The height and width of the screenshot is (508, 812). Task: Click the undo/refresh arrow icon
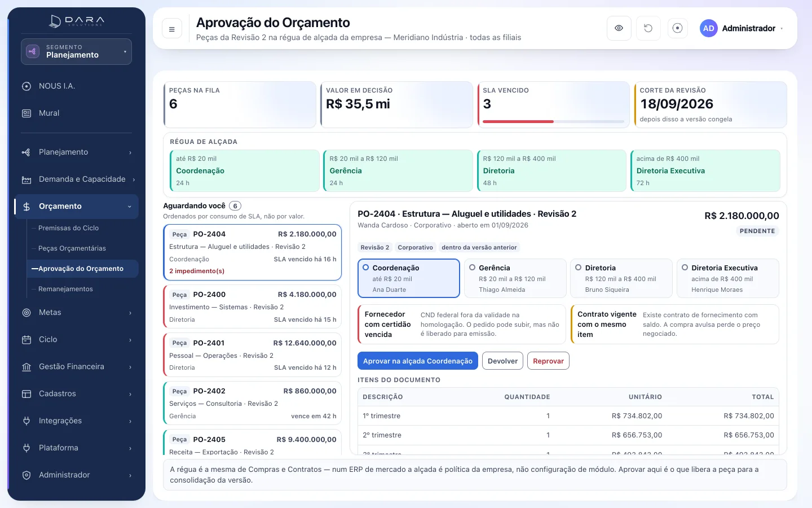pyautogui.click(x=648, y=28)
